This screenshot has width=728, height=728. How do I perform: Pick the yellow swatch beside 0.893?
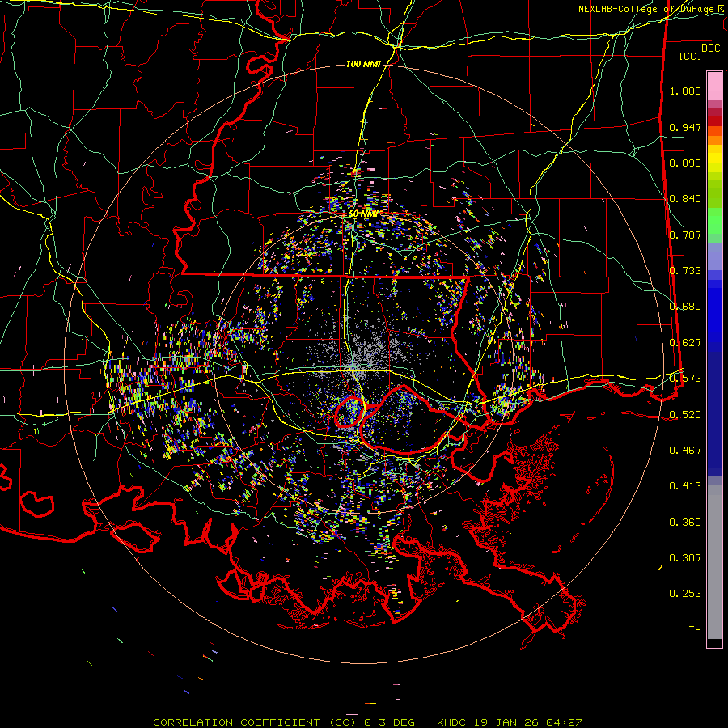pos(714,163)
